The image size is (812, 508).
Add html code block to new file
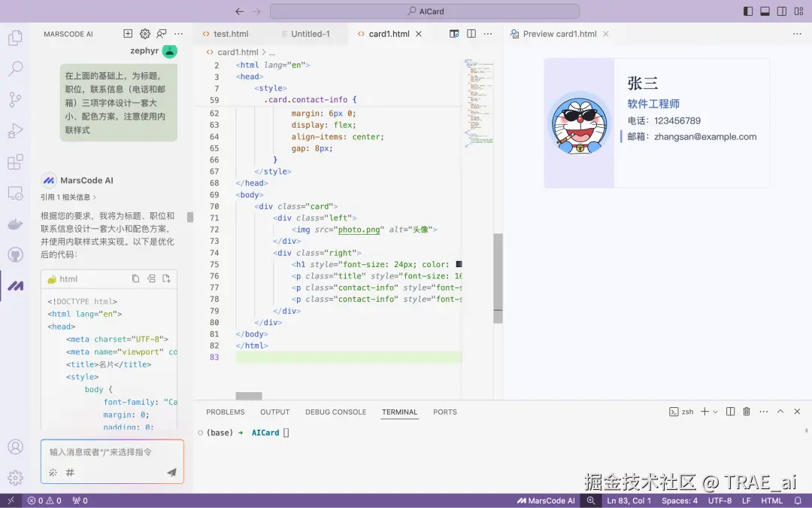point(166,279)
